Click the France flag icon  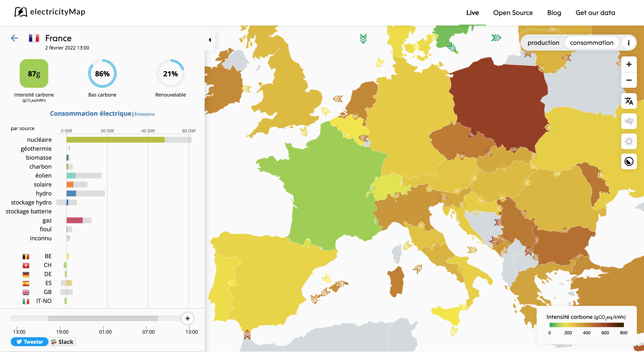tap(34, 38)
